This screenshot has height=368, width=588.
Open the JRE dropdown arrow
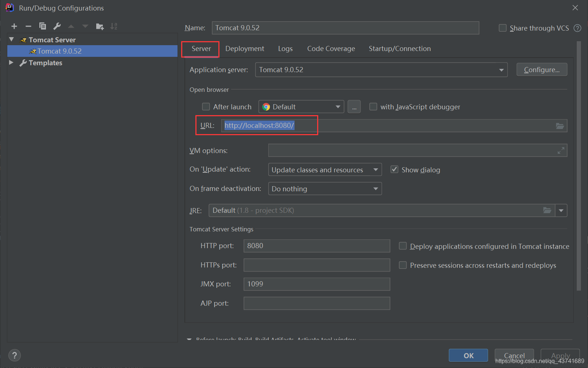(561, 210)
